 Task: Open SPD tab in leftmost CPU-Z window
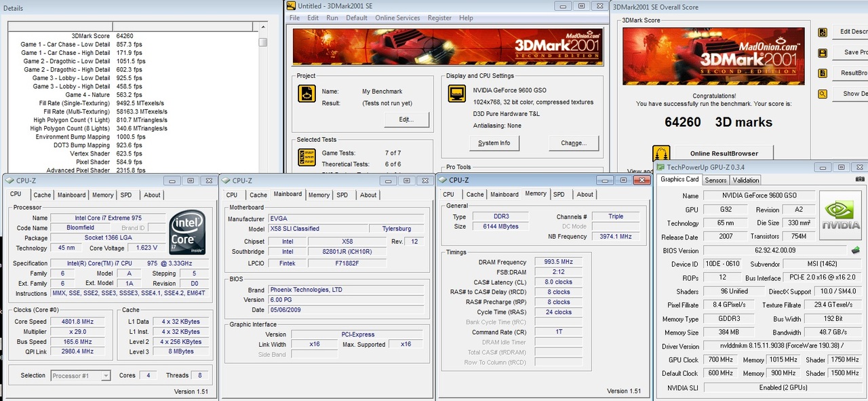126,195
